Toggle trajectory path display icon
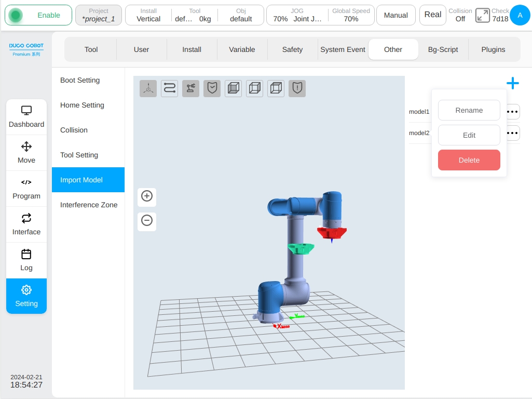 169,89
